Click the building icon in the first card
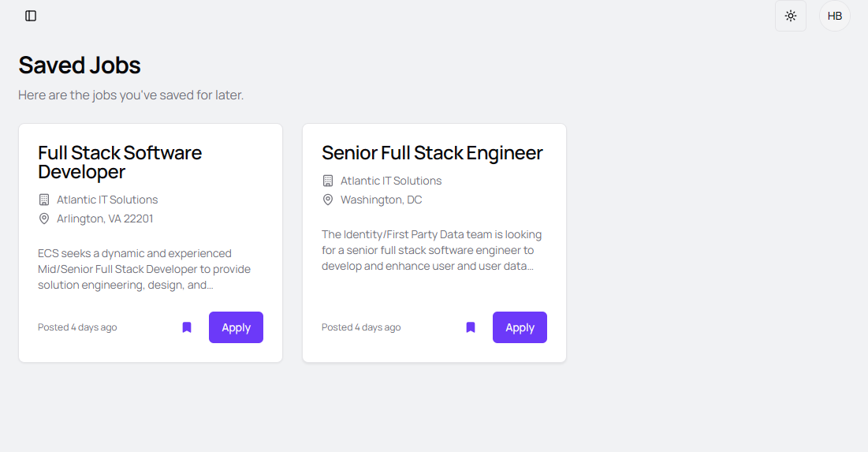868x452 pixels. [x=44, y=200]
